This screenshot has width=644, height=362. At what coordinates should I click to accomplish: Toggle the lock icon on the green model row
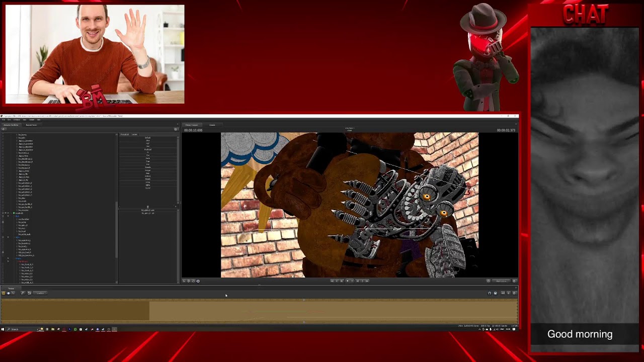[3, 213]
